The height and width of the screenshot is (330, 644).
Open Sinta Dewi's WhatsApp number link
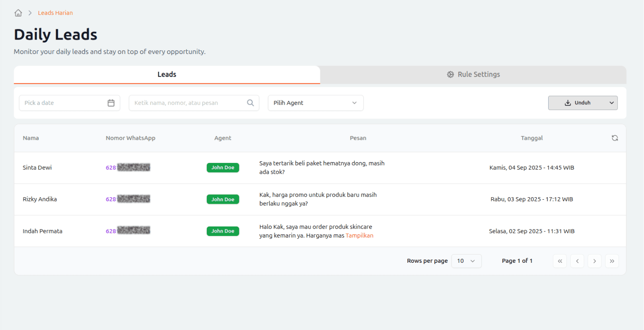[128, 167]
